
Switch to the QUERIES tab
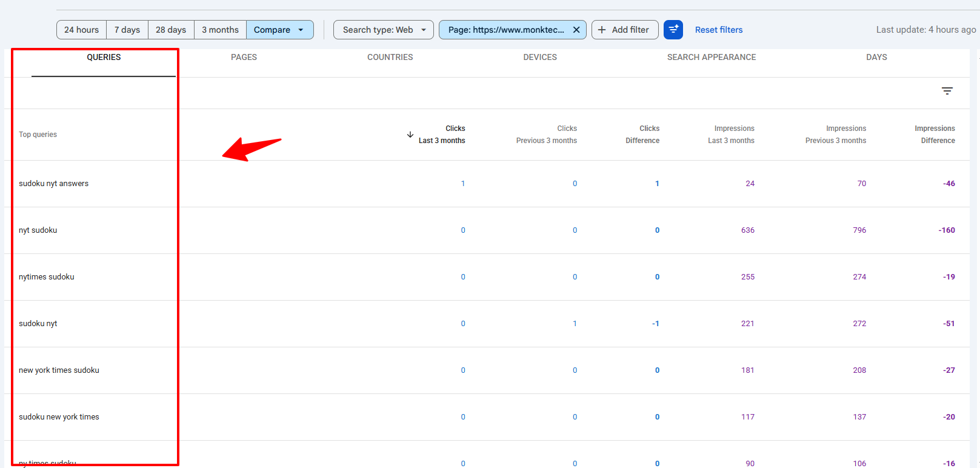pos(104,57)
